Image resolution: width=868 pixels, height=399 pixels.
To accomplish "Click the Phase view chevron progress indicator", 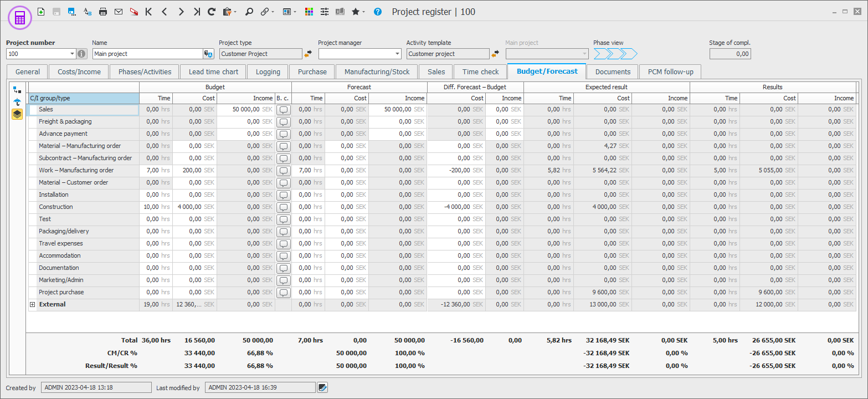I will (615, 54).
